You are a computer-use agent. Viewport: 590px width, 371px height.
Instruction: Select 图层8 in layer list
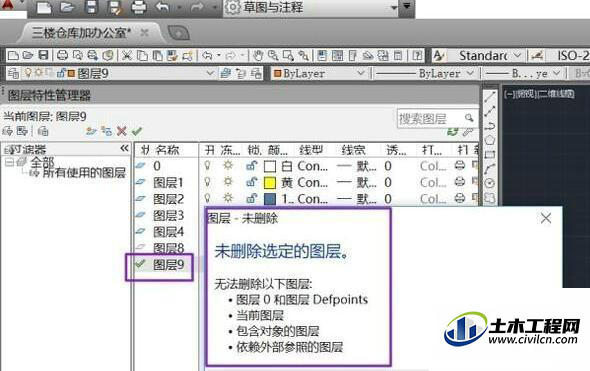169,248
